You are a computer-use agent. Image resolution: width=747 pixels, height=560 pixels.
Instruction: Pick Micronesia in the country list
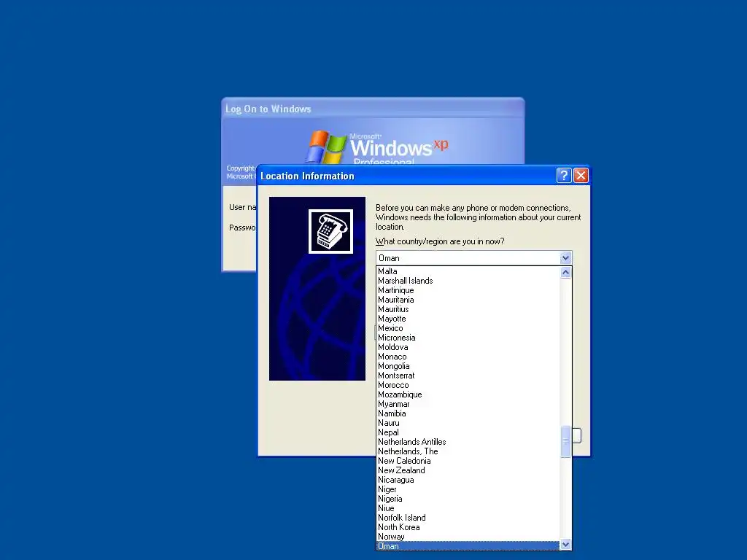[468, 338]
